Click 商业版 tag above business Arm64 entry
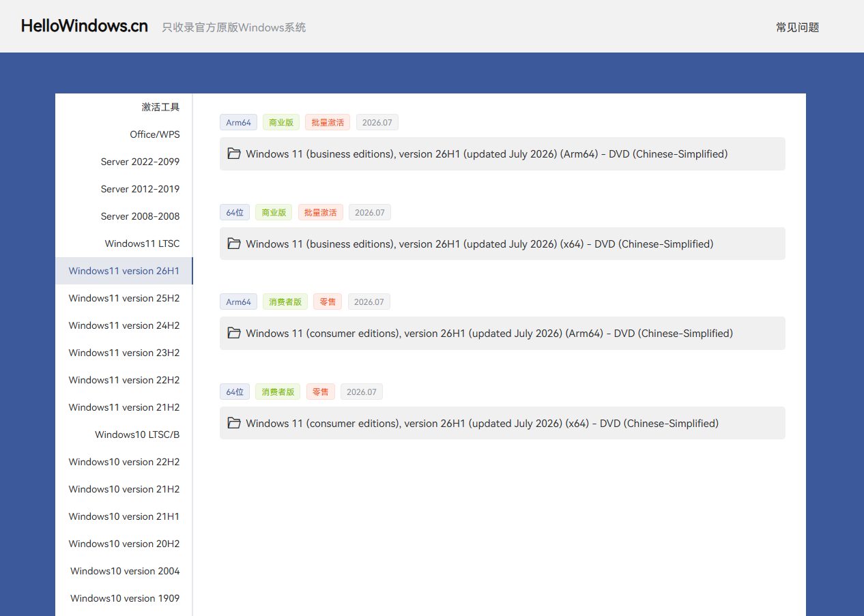 coord(281,123)
